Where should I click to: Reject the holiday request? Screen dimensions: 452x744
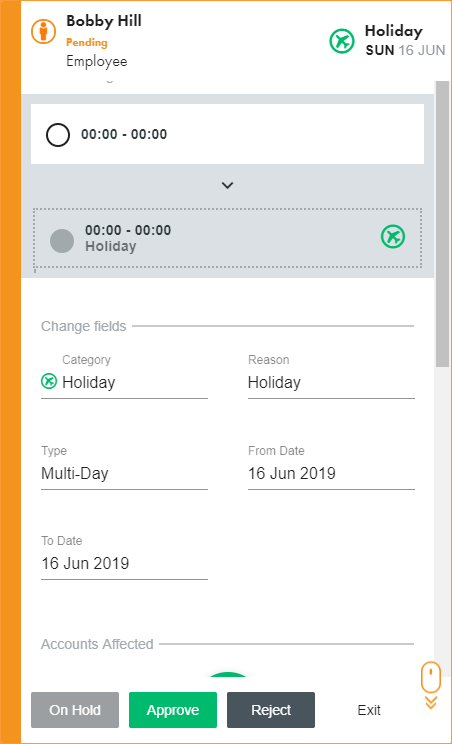(271, 710)
